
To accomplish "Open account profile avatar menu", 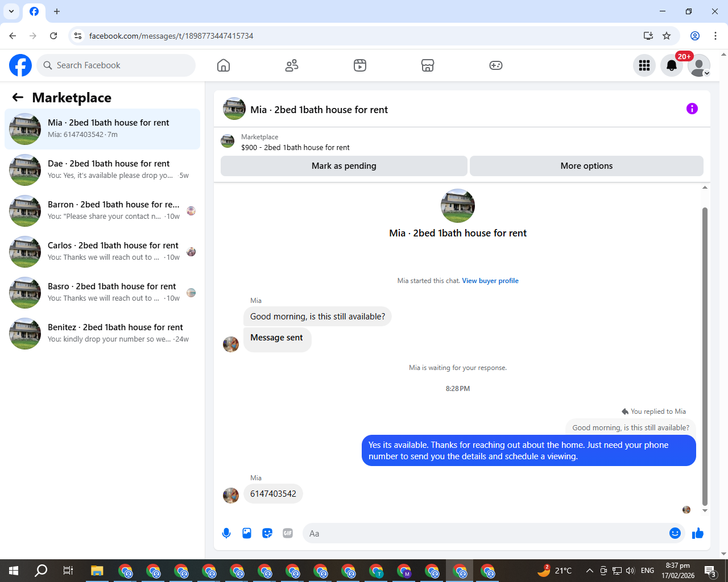I will (x=699, y=65).
